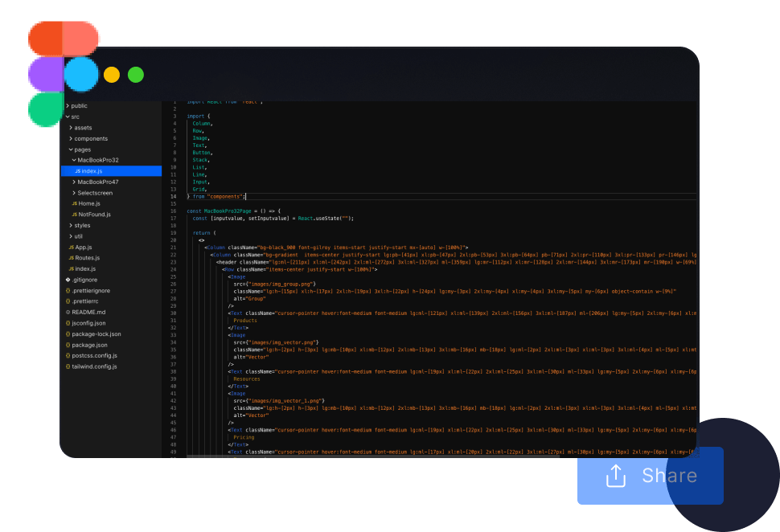Click the src="images/img_vector_1.png" line
The image size is (780, 532).
279,401
